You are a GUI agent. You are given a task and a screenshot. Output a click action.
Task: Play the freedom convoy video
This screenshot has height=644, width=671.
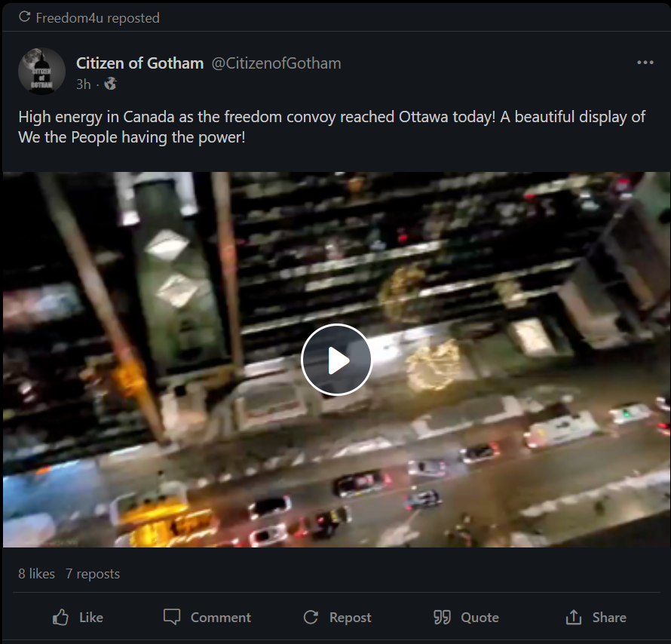coord(336,360)
